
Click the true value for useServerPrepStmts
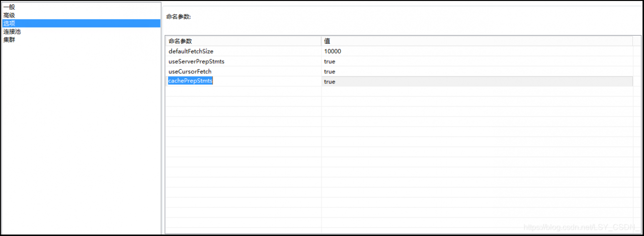pos(330,61)
